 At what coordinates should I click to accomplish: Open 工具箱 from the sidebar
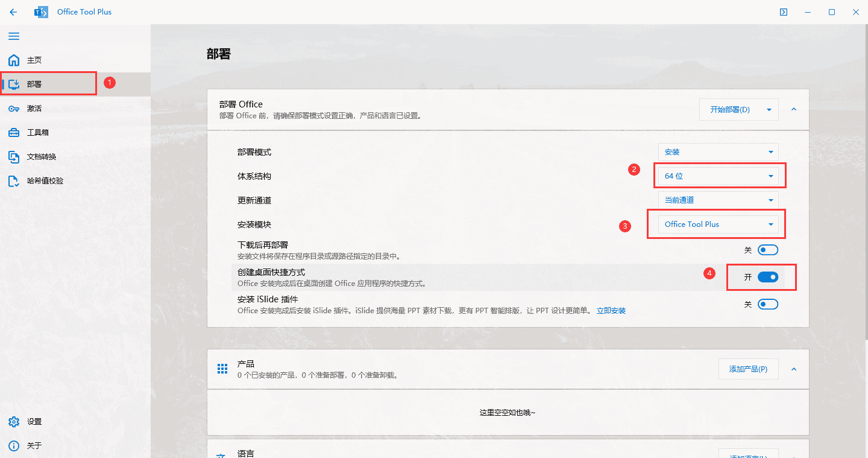(x=75, y=133)
